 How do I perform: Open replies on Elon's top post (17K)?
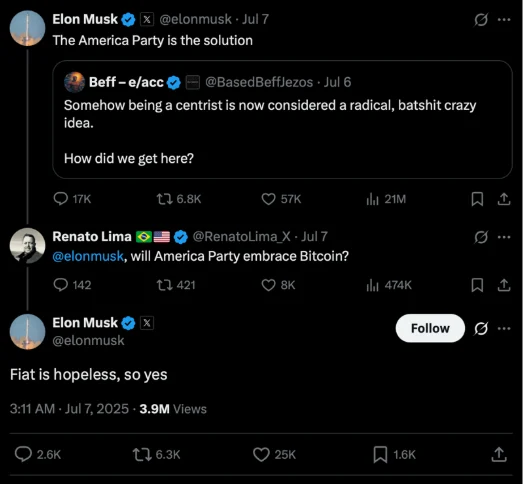(72, 199)
